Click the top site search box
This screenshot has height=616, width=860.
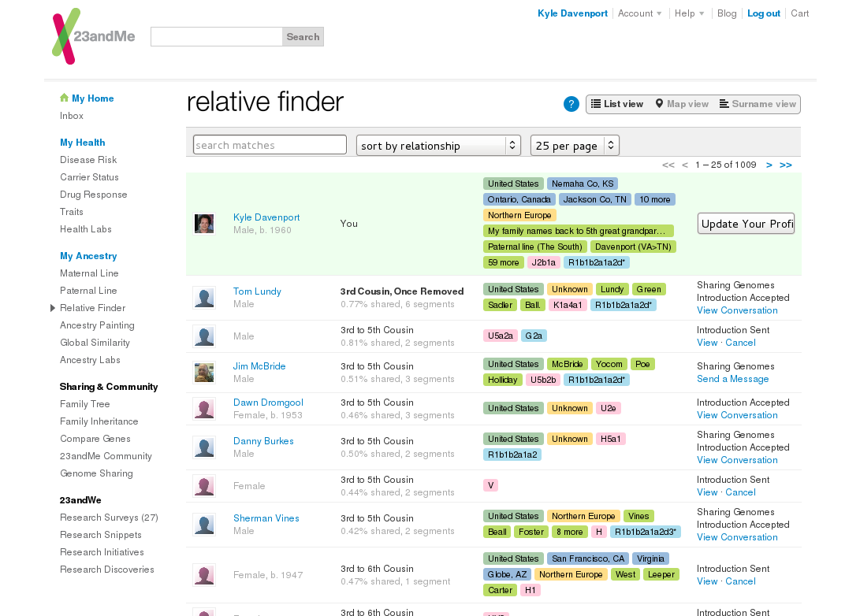[217, 37]
